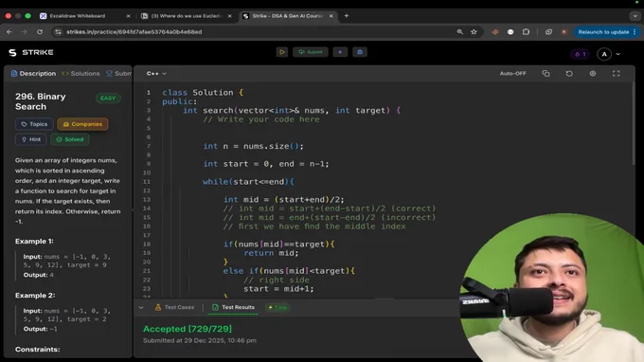Switch to the Excalidraw Whiteboard browser tab
The height and width of the screenshot is (362, 644).
tap(78, 16)
